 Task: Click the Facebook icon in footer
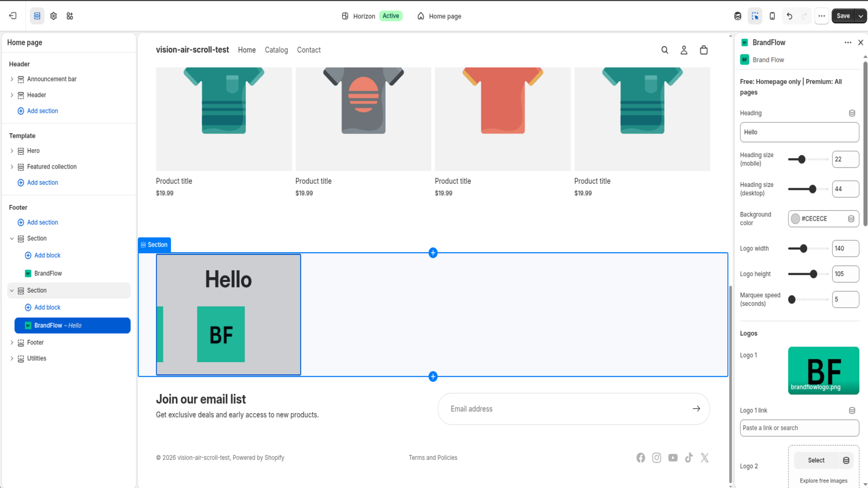coord(641,458)
